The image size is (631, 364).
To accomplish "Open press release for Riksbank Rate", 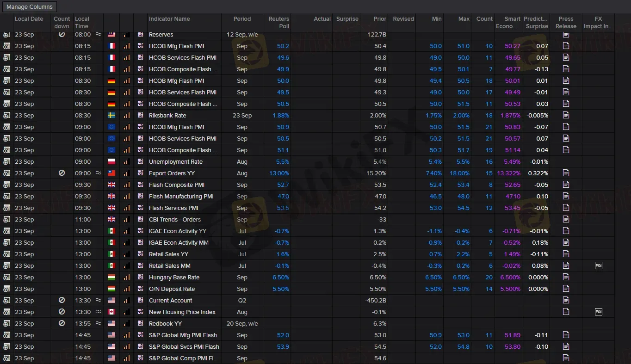I will click(566, 115).
